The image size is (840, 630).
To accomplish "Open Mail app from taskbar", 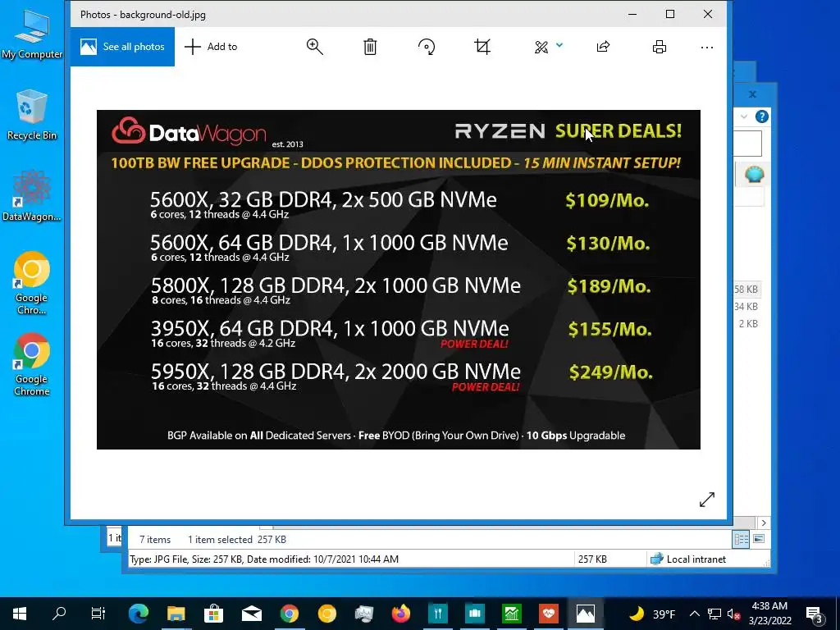I will click(x=251, y=614).
